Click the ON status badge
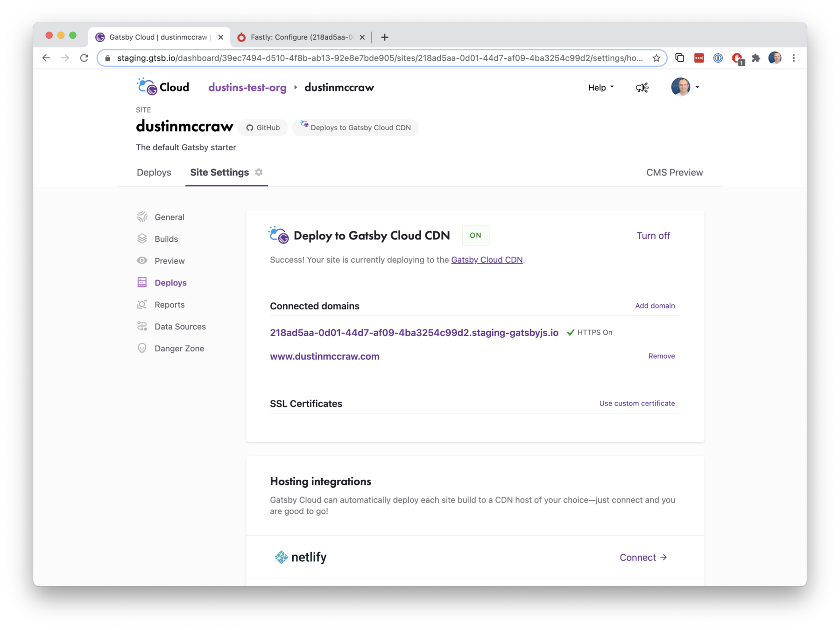The width and height of the screenshot is (840, 630). (475, 235)
